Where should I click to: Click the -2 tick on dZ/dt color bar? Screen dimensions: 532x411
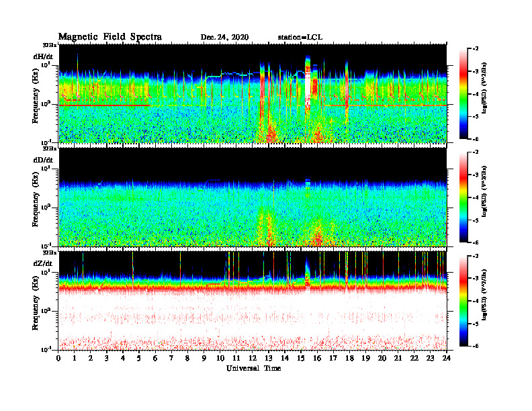(x=476, y=256)
